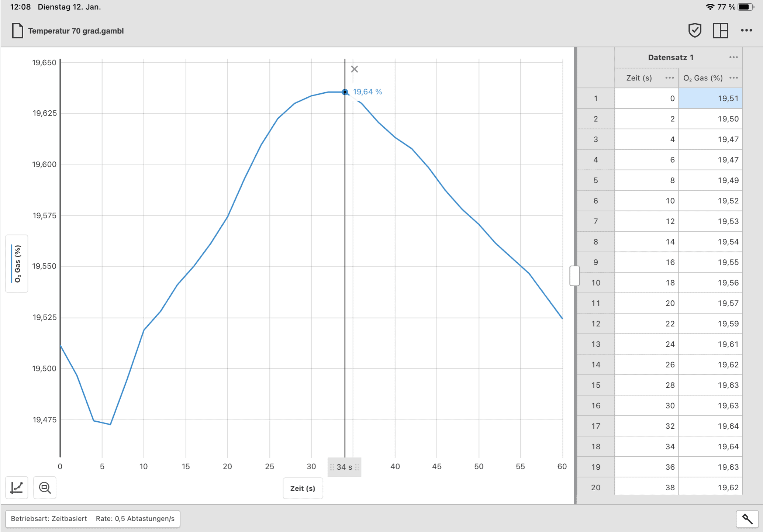Open the wrench sensor settings icon
Screen dimensions: 763x532
pos(747,519)
